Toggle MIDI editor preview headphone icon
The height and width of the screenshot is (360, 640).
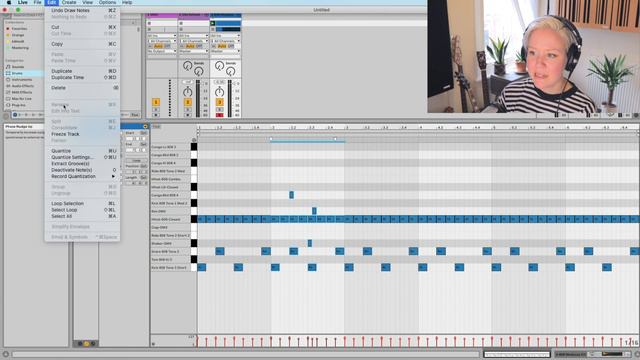tap(194, 140)
